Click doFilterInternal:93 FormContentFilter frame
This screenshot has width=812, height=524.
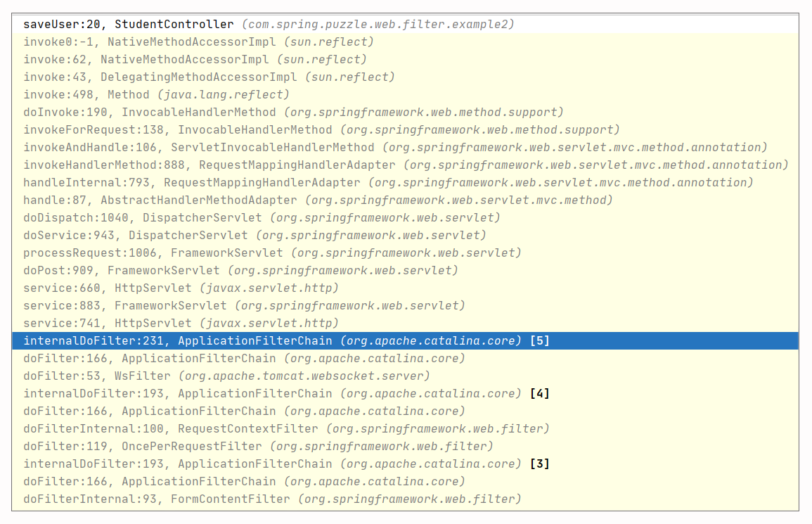coord(272,499)
